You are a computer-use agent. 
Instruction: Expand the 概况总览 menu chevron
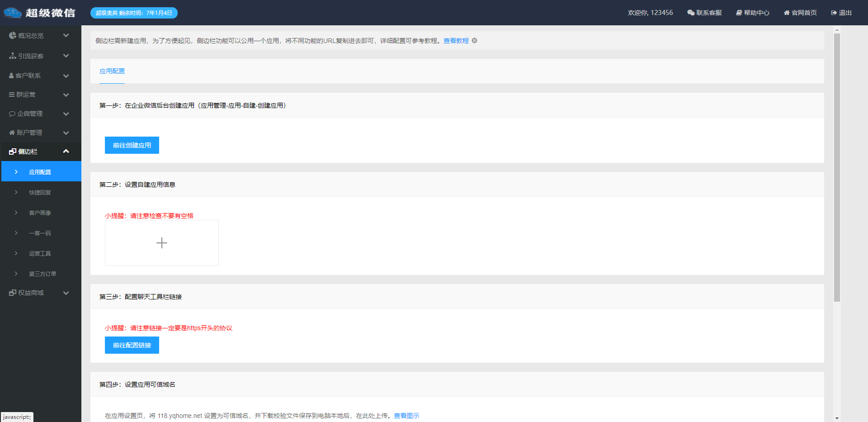66,35
